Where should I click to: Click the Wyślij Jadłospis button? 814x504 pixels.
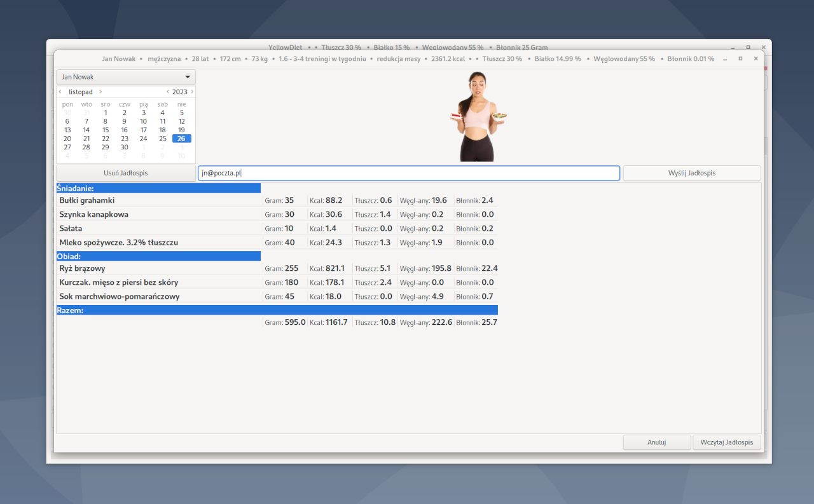pos(691,173)
